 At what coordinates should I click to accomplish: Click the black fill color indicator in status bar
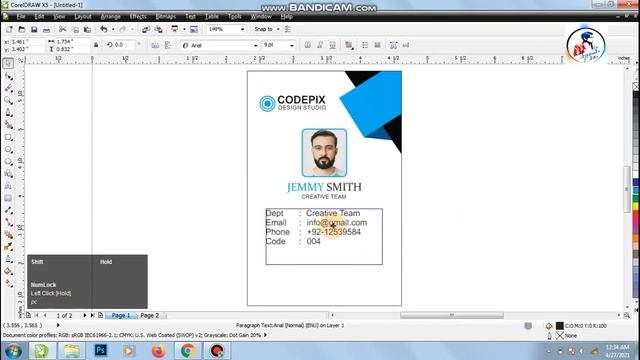coord(560,325)
